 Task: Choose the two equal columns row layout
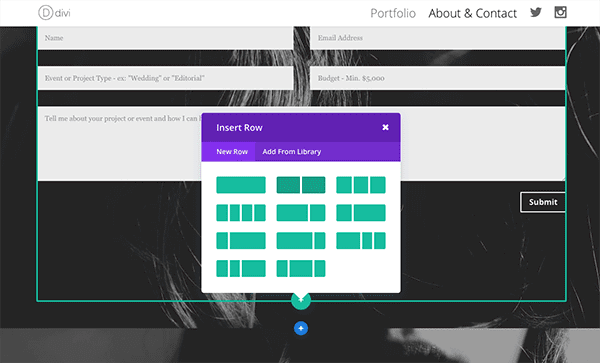pyautogui.click(x=301, y=185)
